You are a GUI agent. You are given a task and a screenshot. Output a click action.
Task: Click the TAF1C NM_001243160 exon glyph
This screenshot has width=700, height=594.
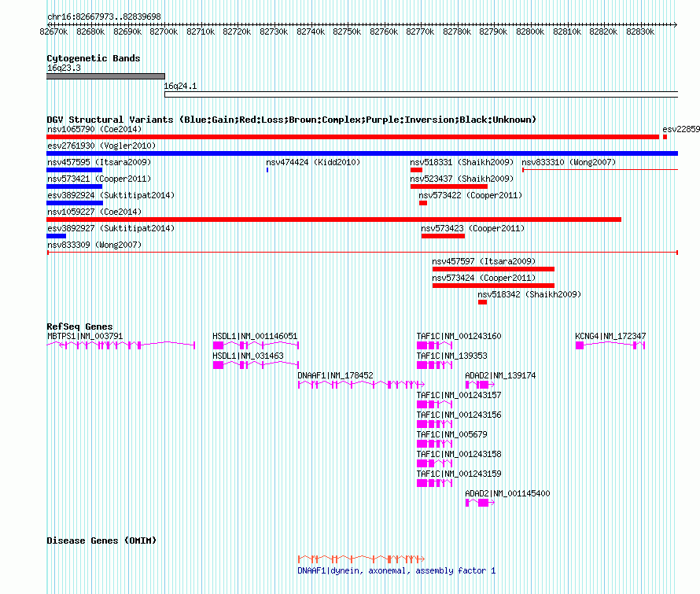[x=434, y=345]
